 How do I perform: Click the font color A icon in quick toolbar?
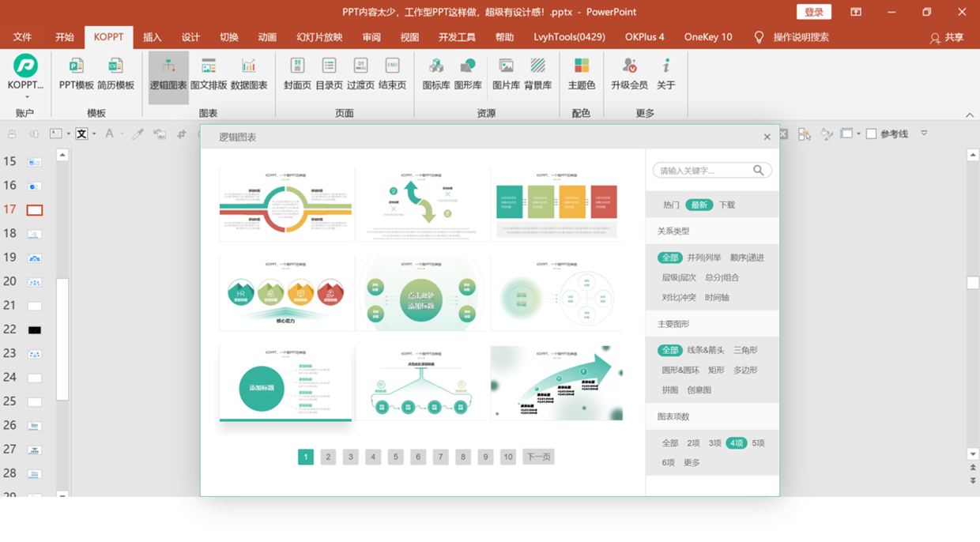[x=110, y=134]
